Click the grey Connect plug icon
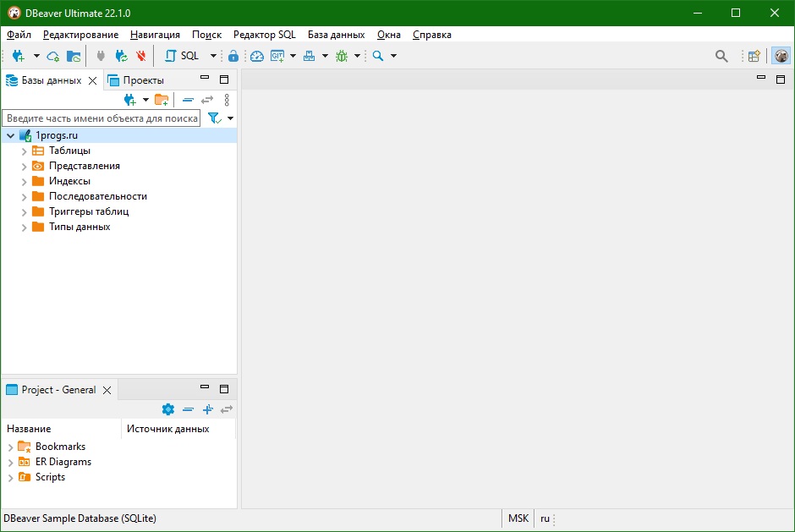This screenshot has width=795, height=532. pyautogui.click(x=101, y=56)
